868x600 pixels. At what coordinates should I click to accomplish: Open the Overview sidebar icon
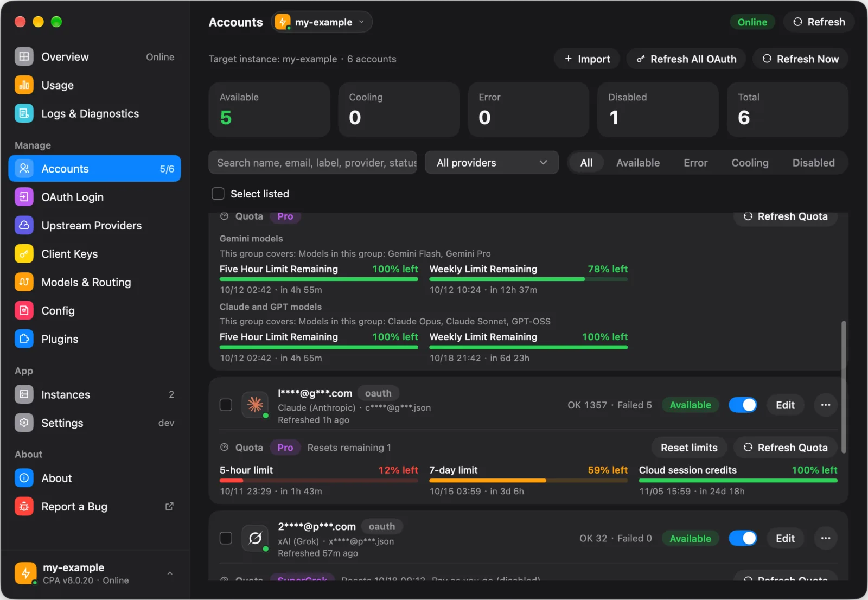click(x=24, y=56)
